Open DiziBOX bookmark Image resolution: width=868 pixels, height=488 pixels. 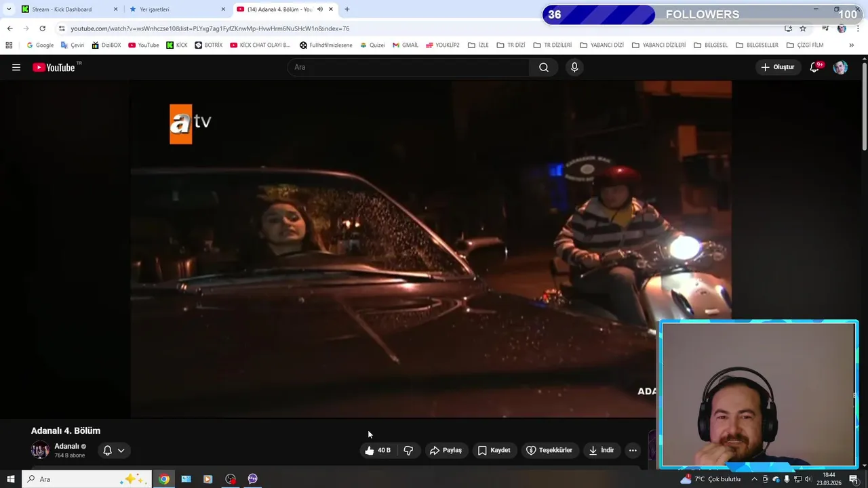tap(106, 45)
